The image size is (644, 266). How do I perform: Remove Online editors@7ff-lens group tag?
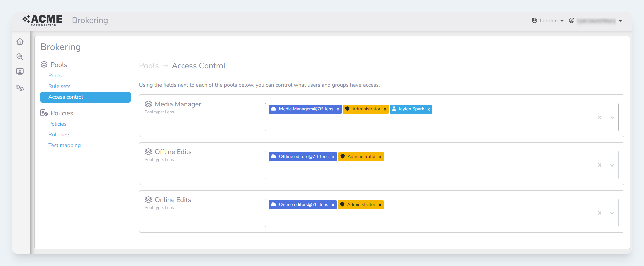333,205
